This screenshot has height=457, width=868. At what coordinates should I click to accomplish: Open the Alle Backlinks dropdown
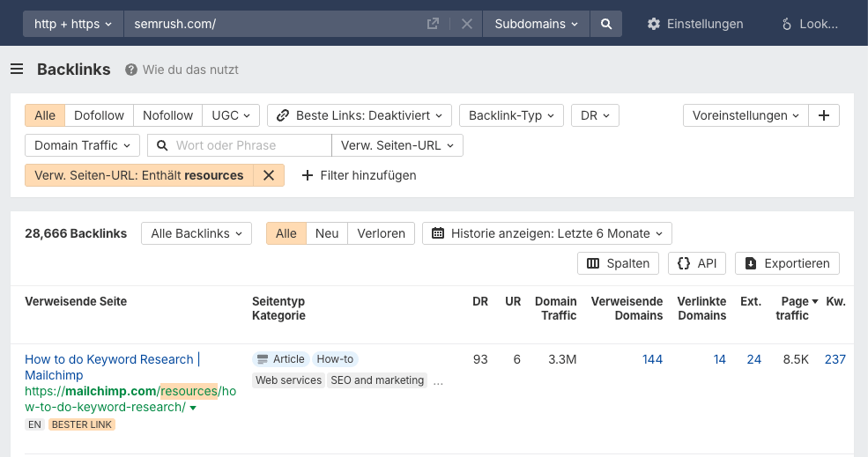pos(197,233)
